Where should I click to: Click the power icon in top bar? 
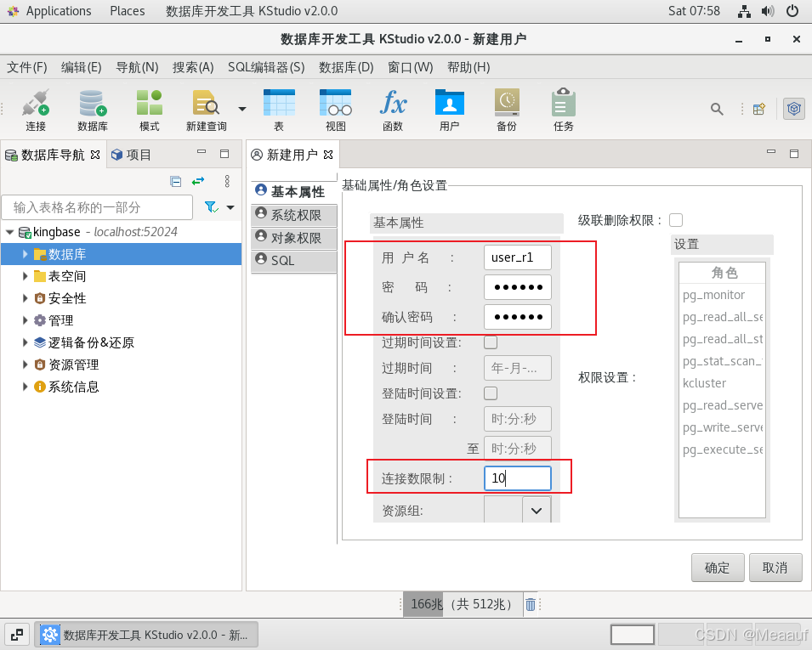792,11
